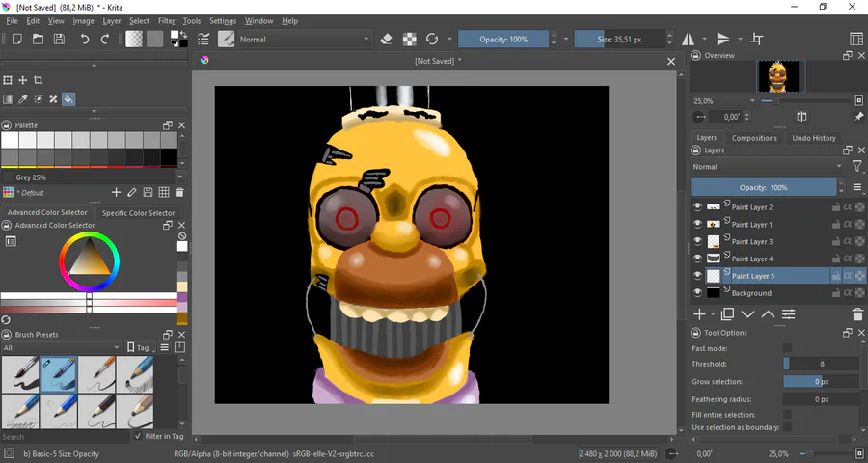Select the Crop tool
This screenshot has width=868, height=463.
39,80
